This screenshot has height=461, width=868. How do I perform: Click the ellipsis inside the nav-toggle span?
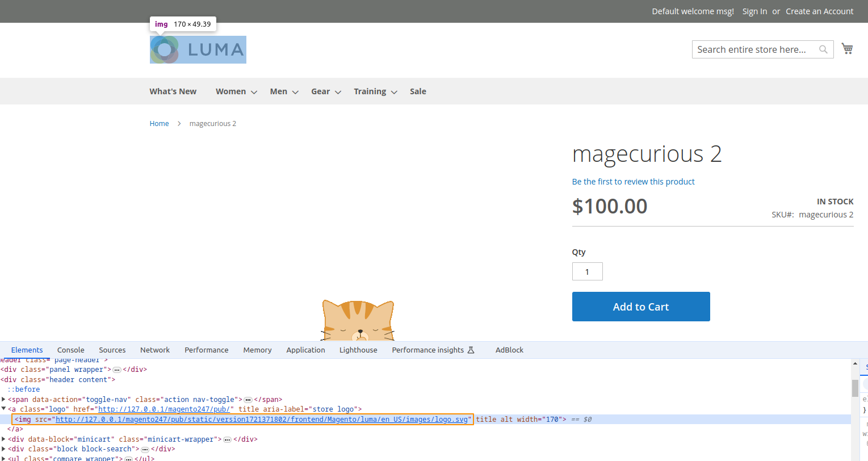[248, 399]
